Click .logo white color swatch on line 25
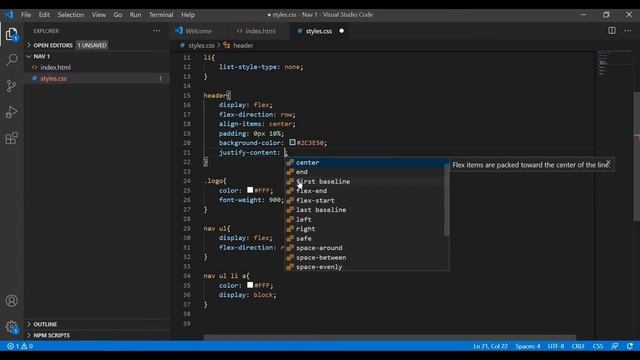Image resolution: width=640 pixels, height=360 pixels. [250, 190]
